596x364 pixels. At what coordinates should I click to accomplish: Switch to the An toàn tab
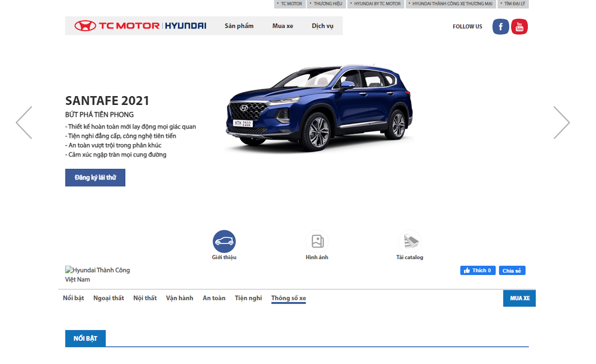point(214,298)
